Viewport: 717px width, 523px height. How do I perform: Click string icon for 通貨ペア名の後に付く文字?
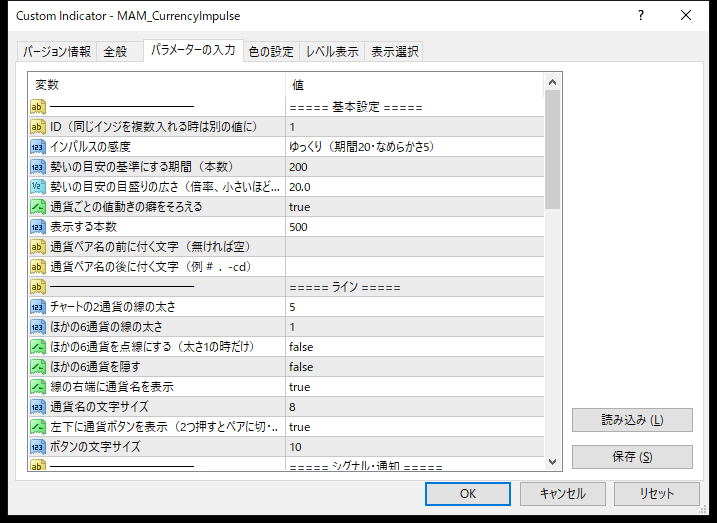pyautogui.click(x=38, y=267)
